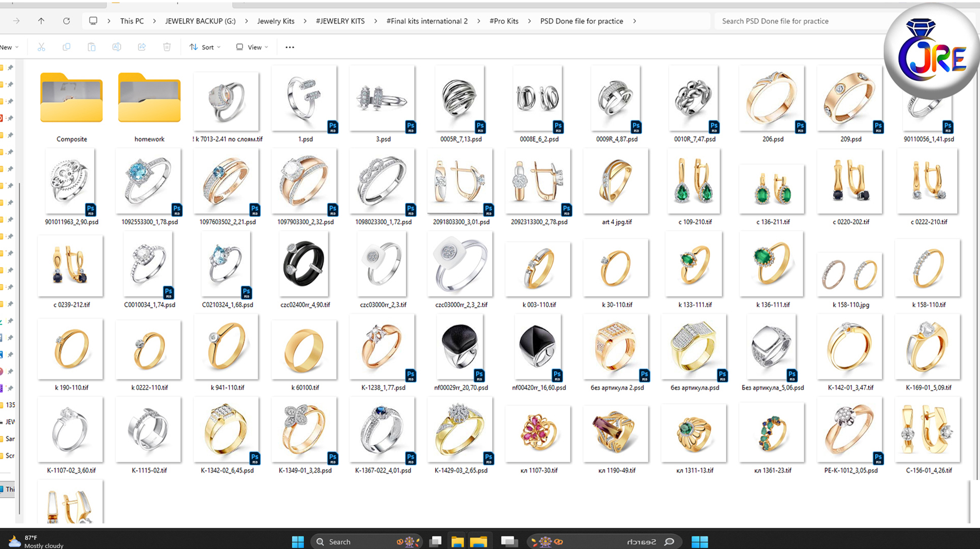Viewport: 980px width, 549px height.
Task: Click the Delete trash icon
Action: tap(167, 47)
